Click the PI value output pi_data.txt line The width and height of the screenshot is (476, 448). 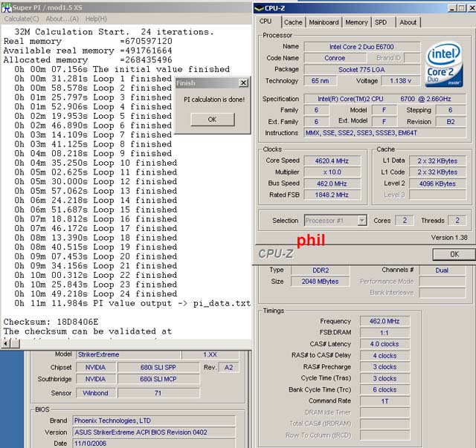[132, 303]
